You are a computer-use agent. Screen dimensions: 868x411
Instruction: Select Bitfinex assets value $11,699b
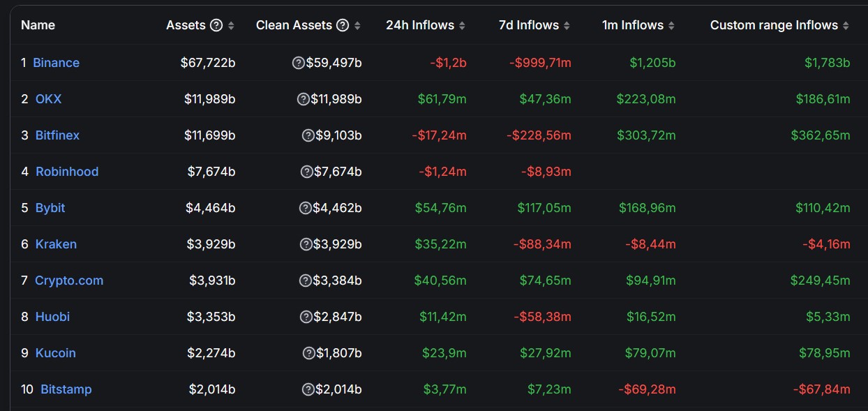tap(210, 135)
